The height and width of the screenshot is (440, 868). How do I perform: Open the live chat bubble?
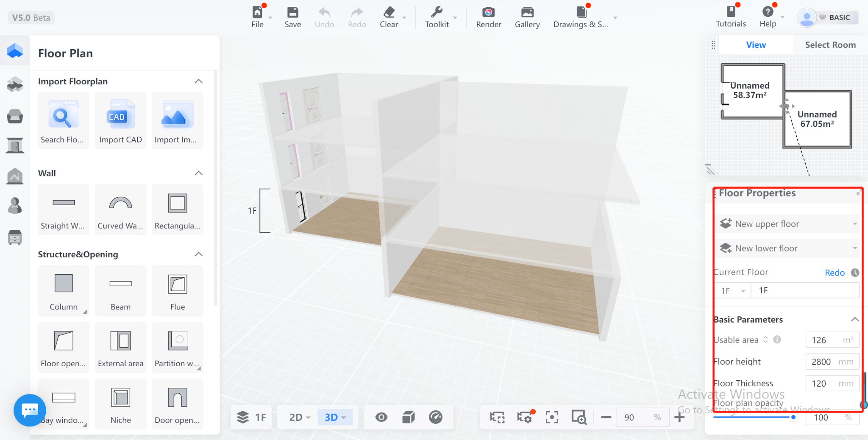pyautogui.click(x=30, y=410)
